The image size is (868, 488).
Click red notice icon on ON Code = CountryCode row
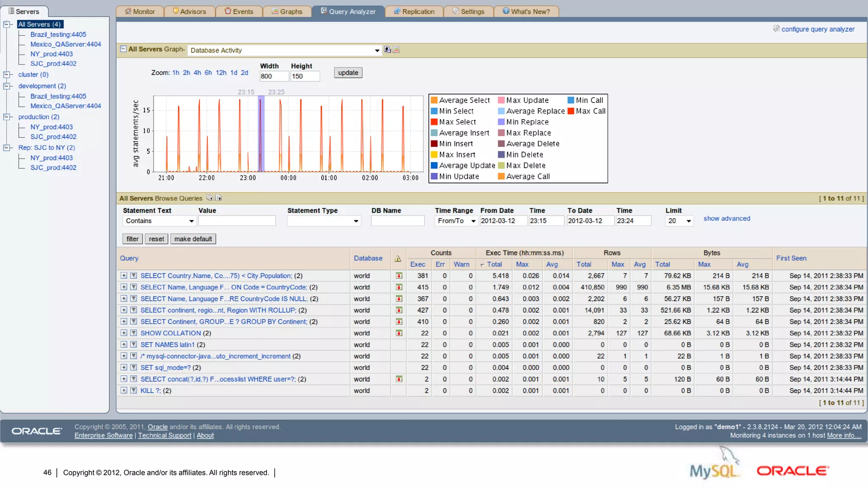click(x=399, y=287)
